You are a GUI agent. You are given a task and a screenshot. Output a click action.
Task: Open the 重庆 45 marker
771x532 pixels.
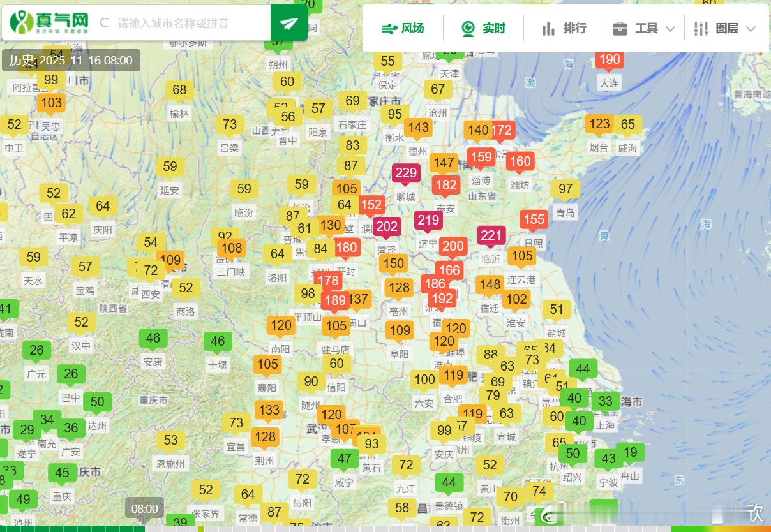tap(62, 475)
